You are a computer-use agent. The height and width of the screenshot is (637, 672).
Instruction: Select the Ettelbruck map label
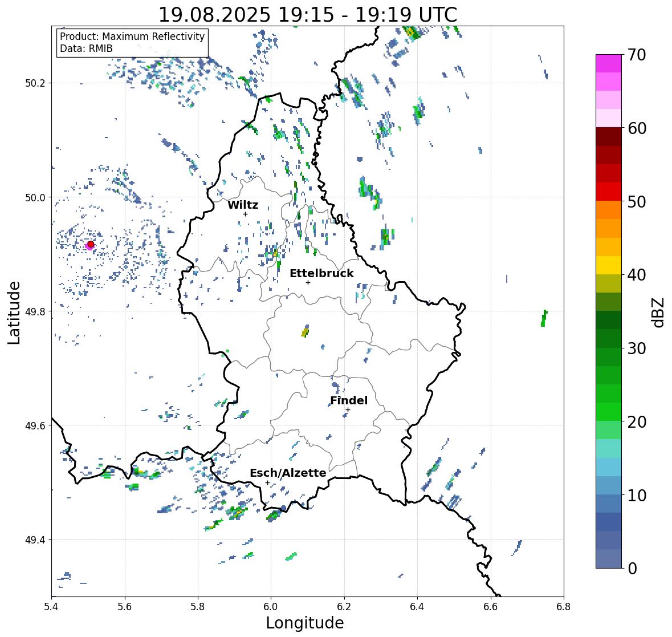(x=321, y=274)
